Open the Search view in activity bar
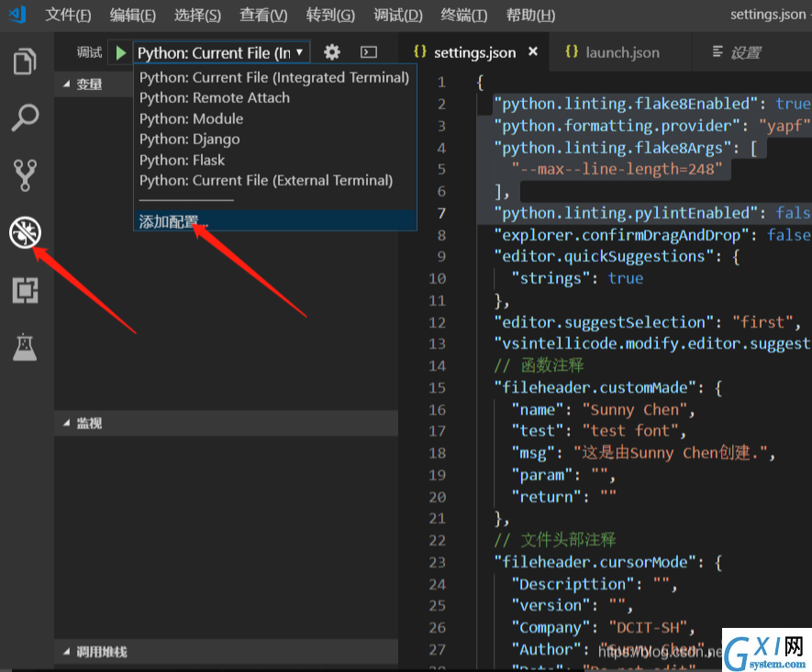Image resolution: width=812 pixels, height=672 pixels. click(x=25, y=118)
